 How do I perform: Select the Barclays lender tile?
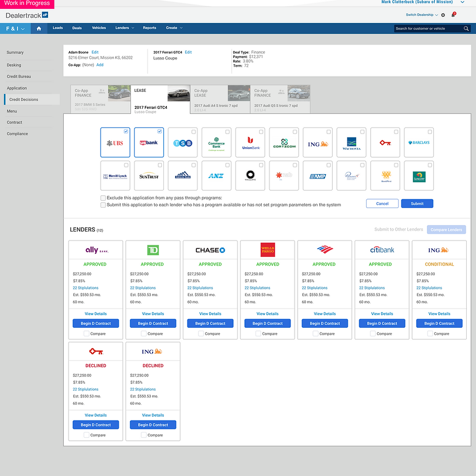point(419,142)
